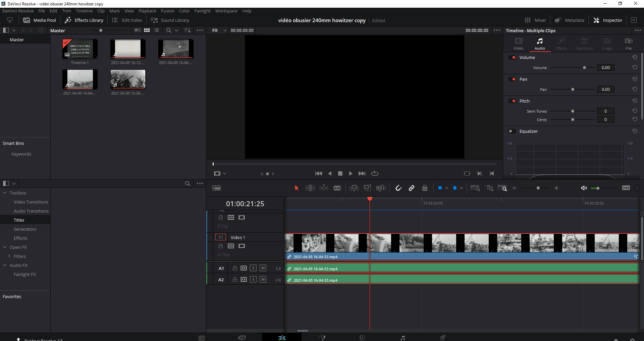Open the Mixer panel

point(535,20)
